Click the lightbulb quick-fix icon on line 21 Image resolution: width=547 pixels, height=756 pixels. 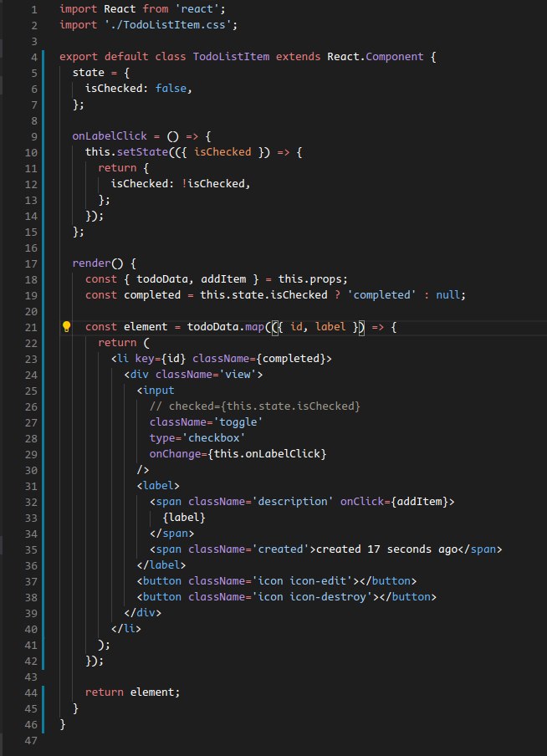[67, 327]
